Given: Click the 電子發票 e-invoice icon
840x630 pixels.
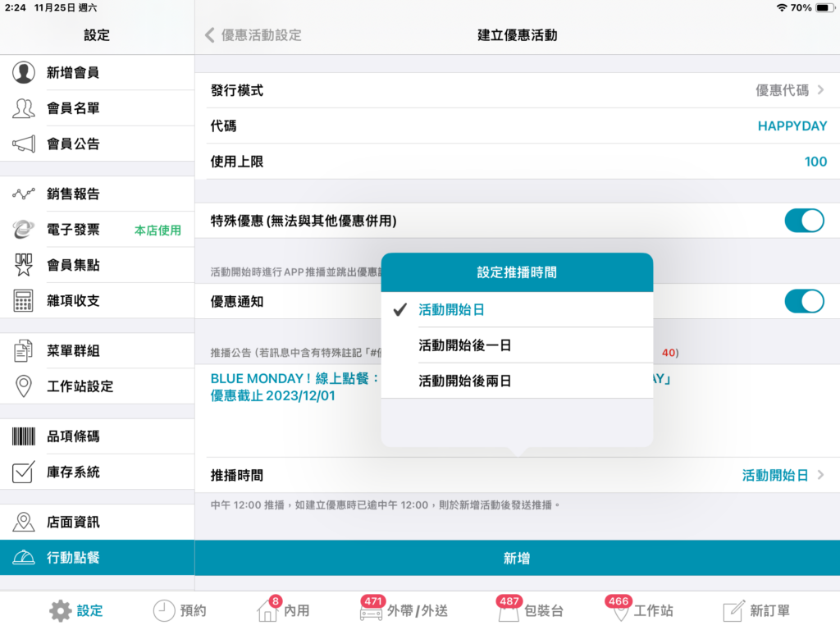Looking at the screenshot, I should pyautogui.click(x=24, y=230).
